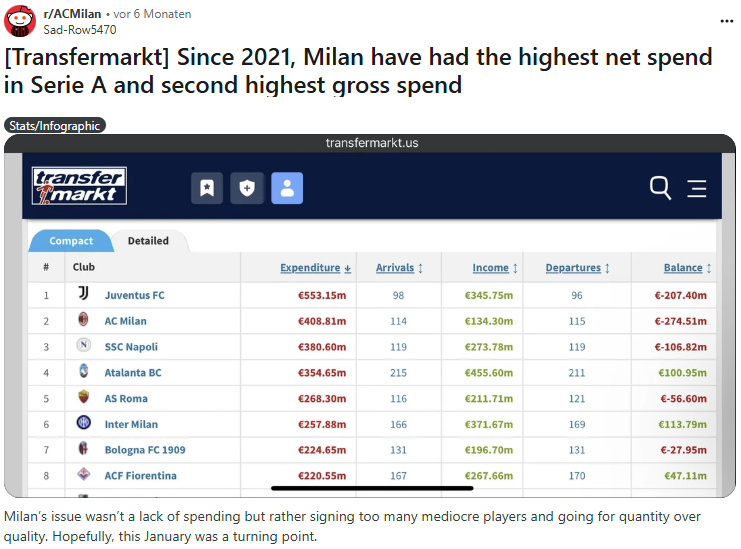Sort table by Departures column
This screenshot has height=549, width=741.
coord(577,268)
